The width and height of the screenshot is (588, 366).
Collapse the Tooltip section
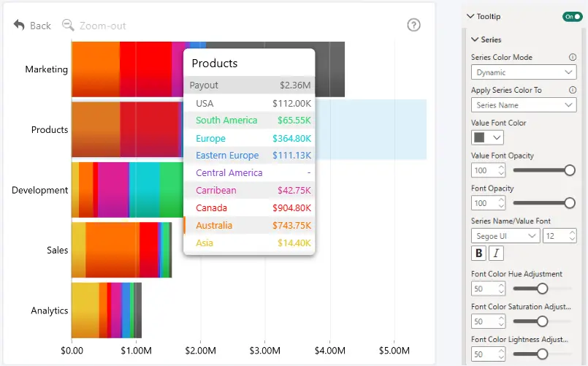(470, 16)
